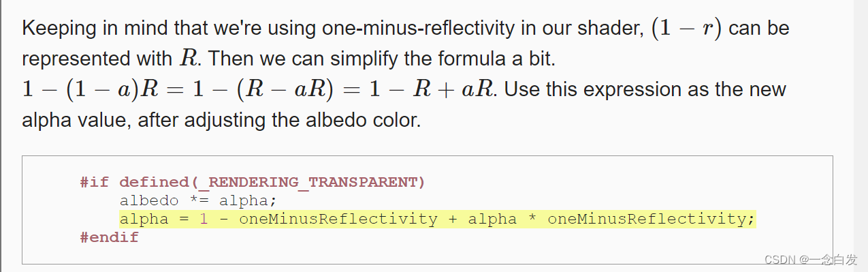Click the highlighted alpha assignment code line
Image resolution: width=868 pixels, height=272 pixels.
(x=438, y=219)
